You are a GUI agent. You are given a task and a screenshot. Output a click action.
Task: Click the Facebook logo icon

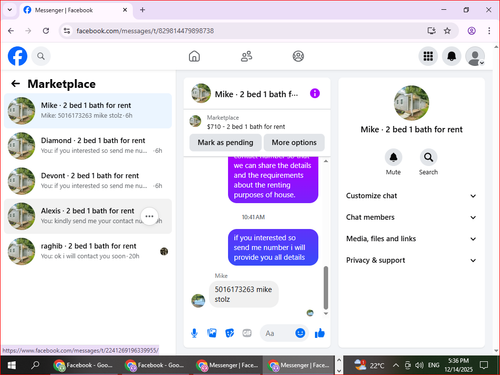17,56
